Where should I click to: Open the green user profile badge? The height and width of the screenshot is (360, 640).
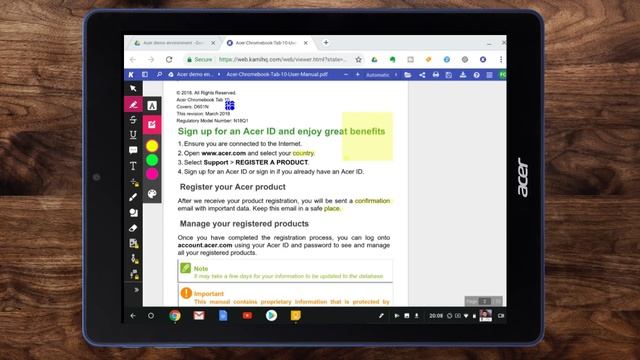(x=502, y=75)
